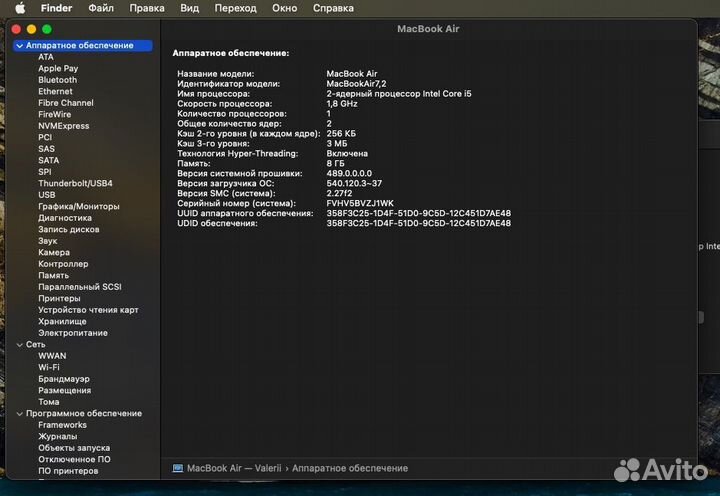
Task: Collapse the Программное обеспечение section
Action: (x=19, y=413)
